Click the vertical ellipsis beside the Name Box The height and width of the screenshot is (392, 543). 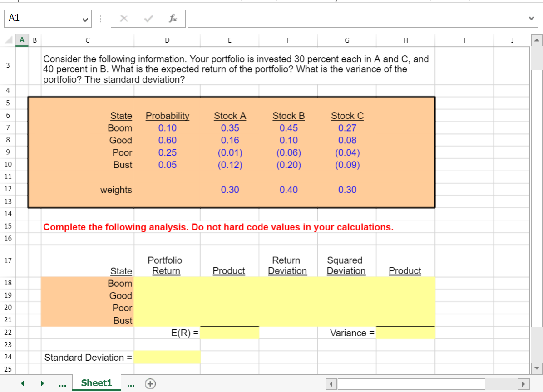pyautogui.click(x=100, y=18)
